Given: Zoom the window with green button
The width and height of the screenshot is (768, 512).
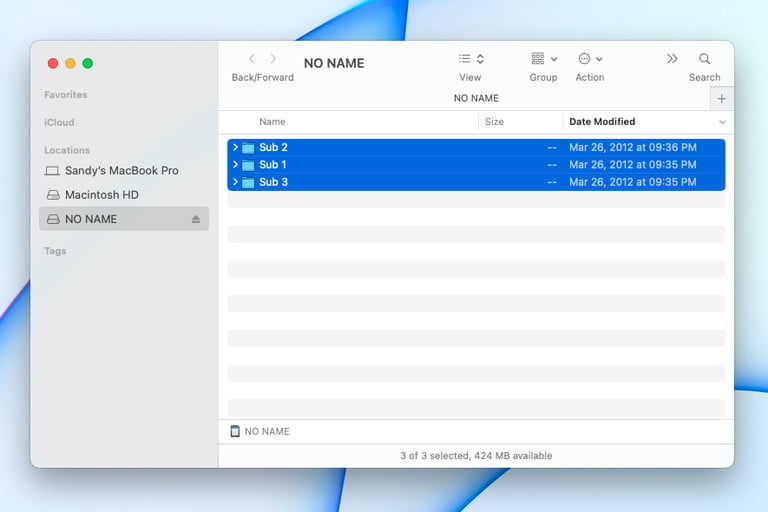Looking at the screenshot, I should [x=88, y=63].
